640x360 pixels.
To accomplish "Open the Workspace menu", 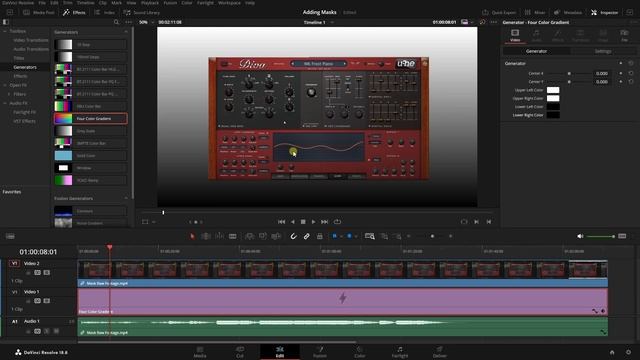I will point(229,3).
